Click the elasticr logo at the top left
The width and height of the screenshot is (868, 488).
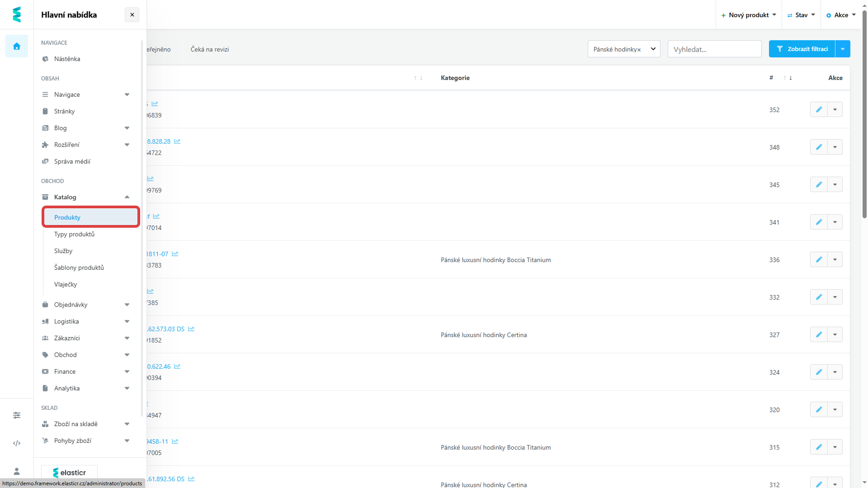pos(17,14)
